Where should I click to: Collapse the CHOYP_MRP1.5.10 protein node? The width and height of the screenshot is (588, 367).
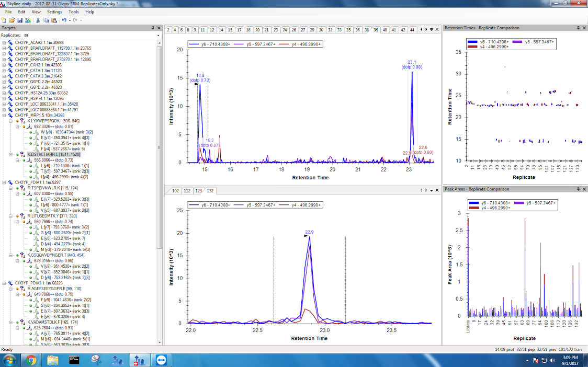pos(4,115)
